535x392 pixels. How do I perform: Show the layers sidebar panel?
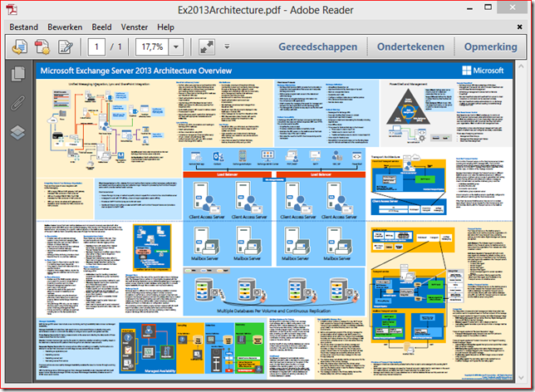coord(17,133)
